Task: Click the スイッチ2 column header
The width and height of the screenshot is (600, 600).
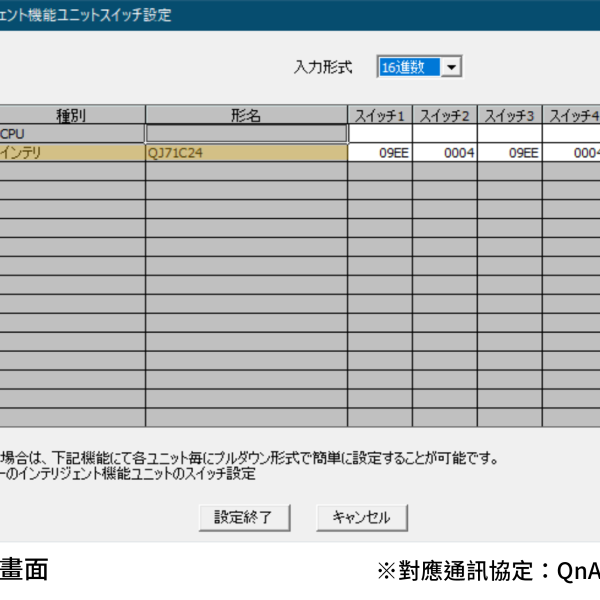Action: (445, 115)
